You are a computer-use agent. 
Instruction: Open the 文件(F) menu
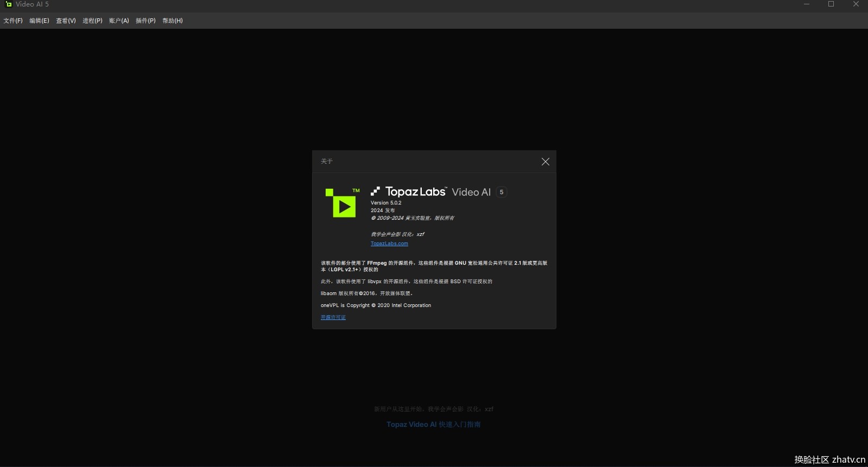coord(13,21)
